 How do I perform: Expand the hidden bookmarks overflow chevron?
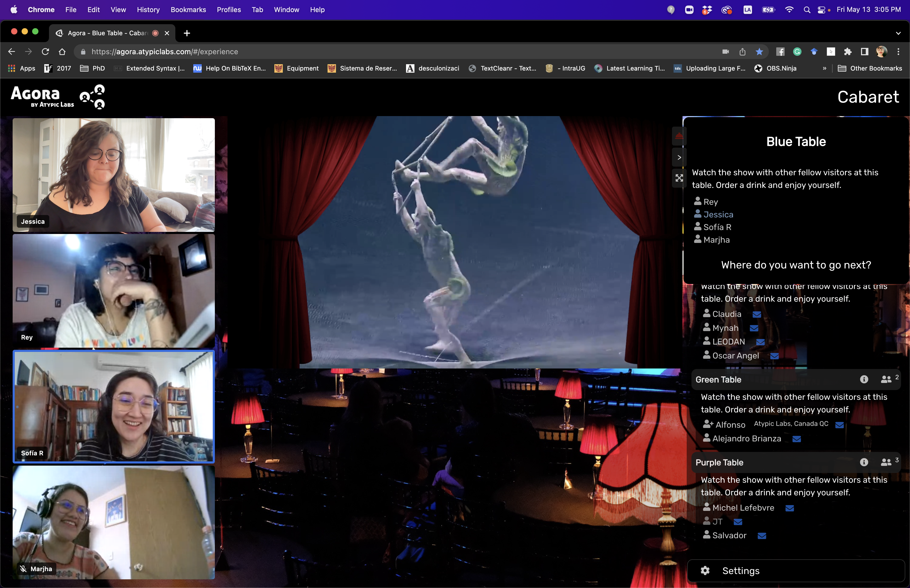(x=824, y=68)
